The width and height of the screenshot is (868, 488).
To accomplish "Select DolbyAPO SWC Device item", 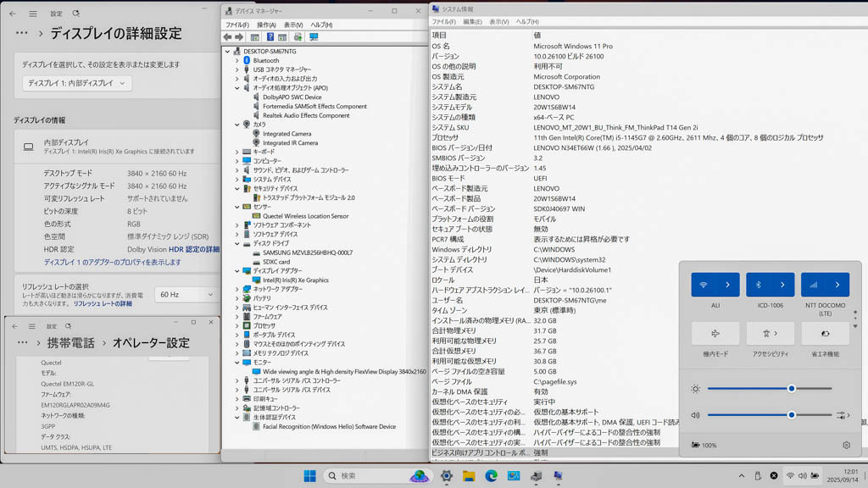I will 292,97.
